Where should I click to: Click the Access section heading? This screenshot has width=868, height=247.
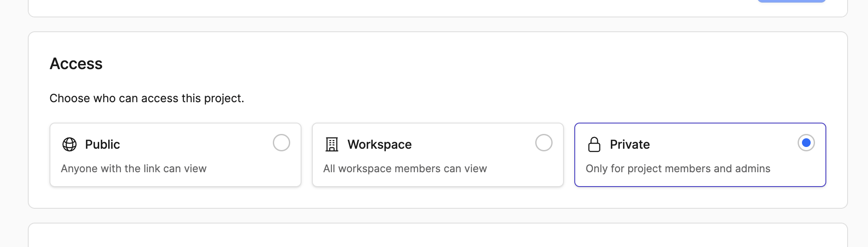tap(76, 63)
